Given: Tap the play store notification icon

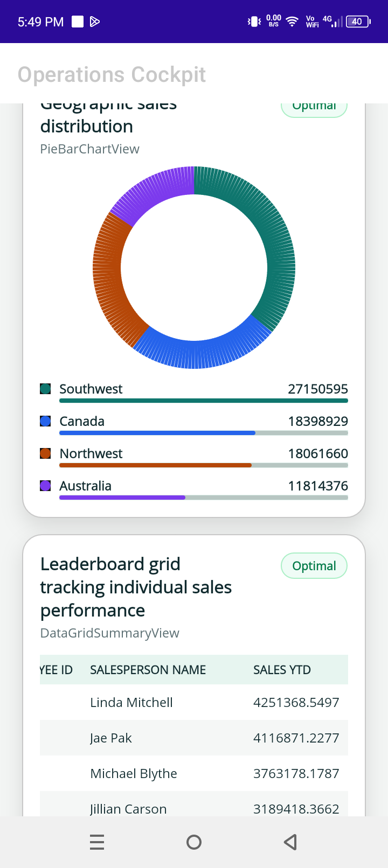Looking at the screenshot, I should 95,22.
